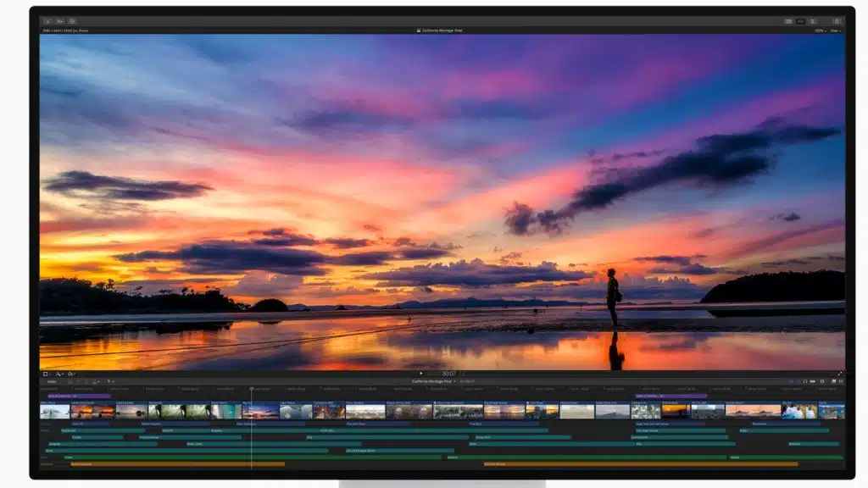868x488 pixels.
Task: Click the share export icon at top right
Action: point(837,21)
